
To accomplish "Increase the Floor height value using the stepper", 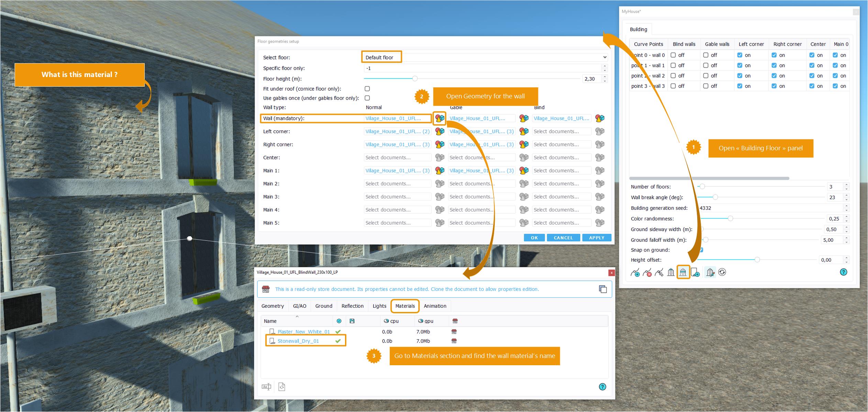I will tap(605, 77).
